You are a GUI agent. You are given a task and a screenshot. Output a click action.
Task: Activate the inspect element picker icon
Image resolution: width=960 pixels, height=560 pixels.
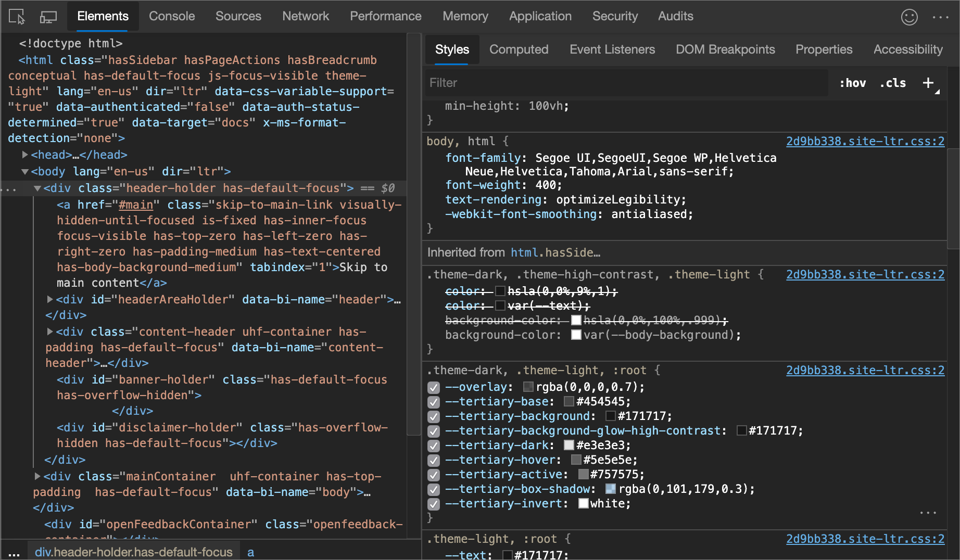pos(17,17)
